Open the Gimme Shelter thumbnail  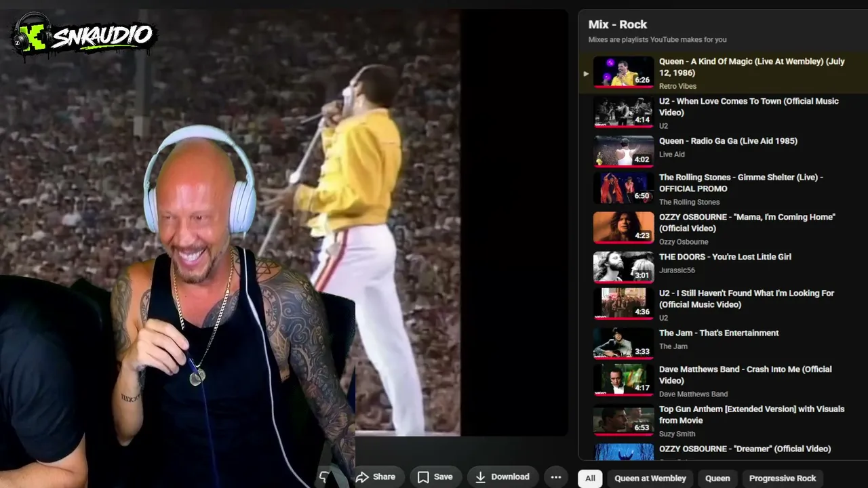click(x=623, y=188)
